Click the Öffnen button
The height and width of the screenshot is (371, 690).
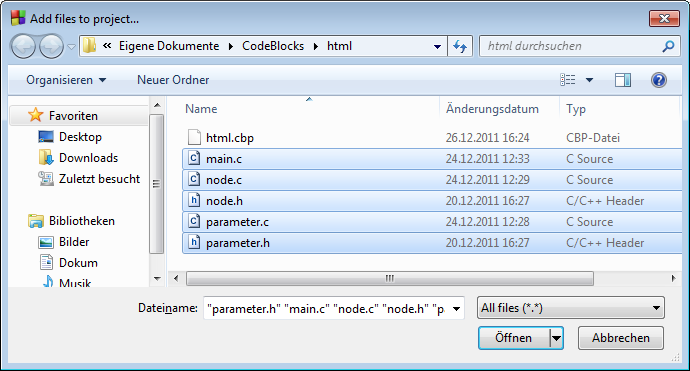click(514, 338)
